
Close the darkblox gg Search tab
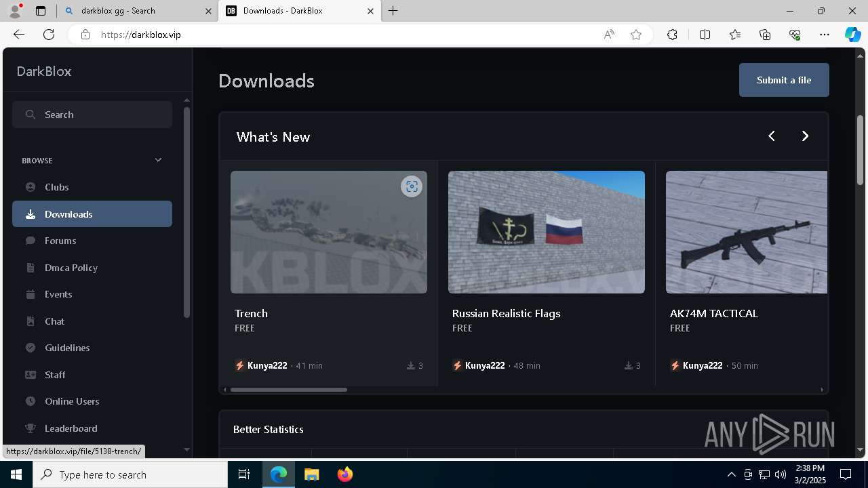point(208,11)
